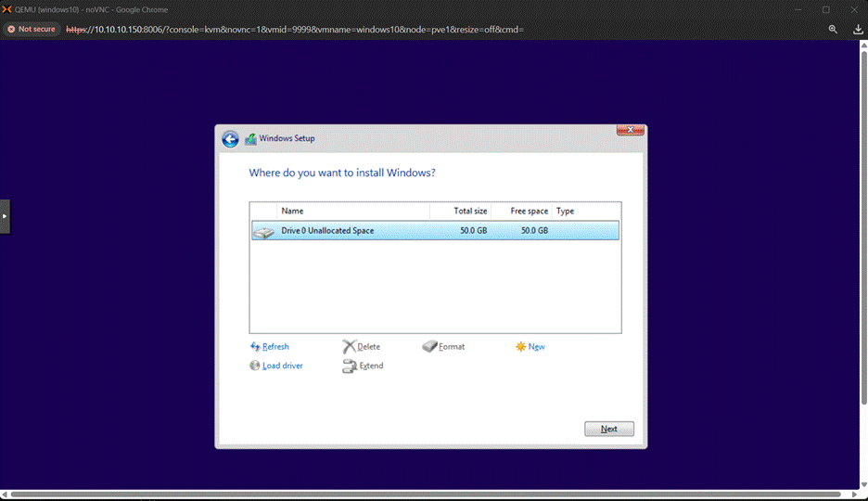Open the browser zoom magnifier icon

pyautogui.click(x=833, y=30)
